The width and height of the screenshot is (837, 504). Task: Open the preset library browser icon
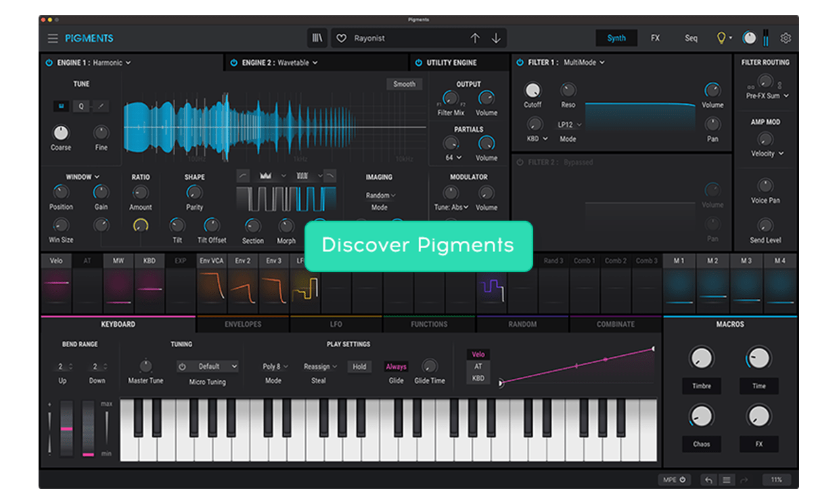coord(317,39)
